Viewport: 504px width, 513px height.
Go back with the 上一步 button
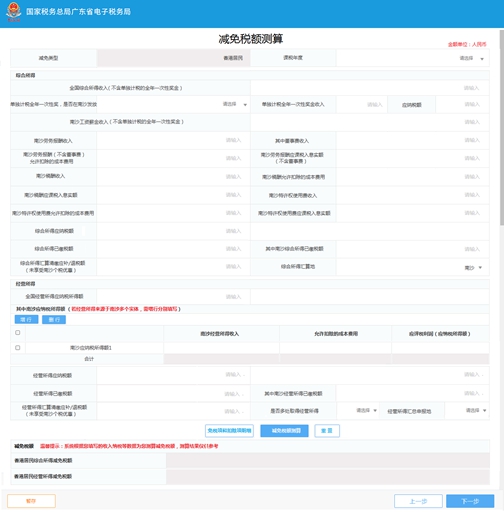pos(418,501)
